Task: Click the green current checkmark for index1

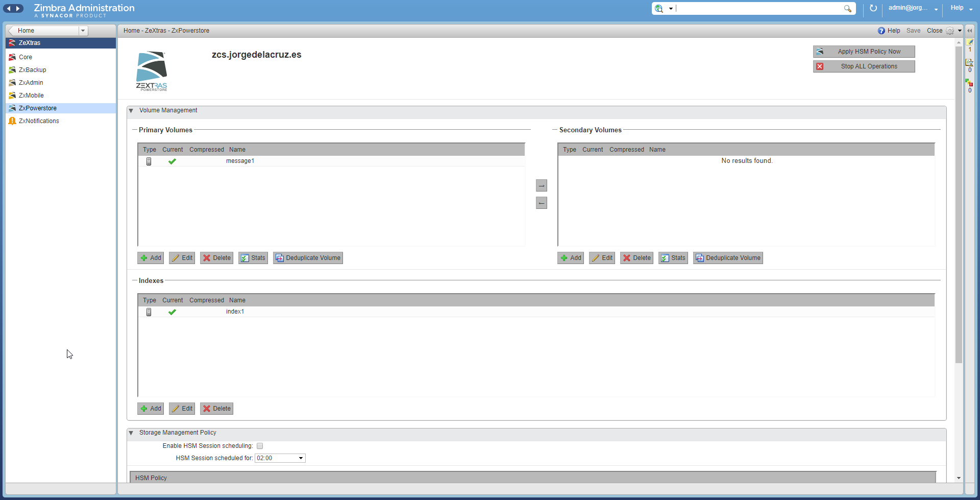Action: point(172,312)
